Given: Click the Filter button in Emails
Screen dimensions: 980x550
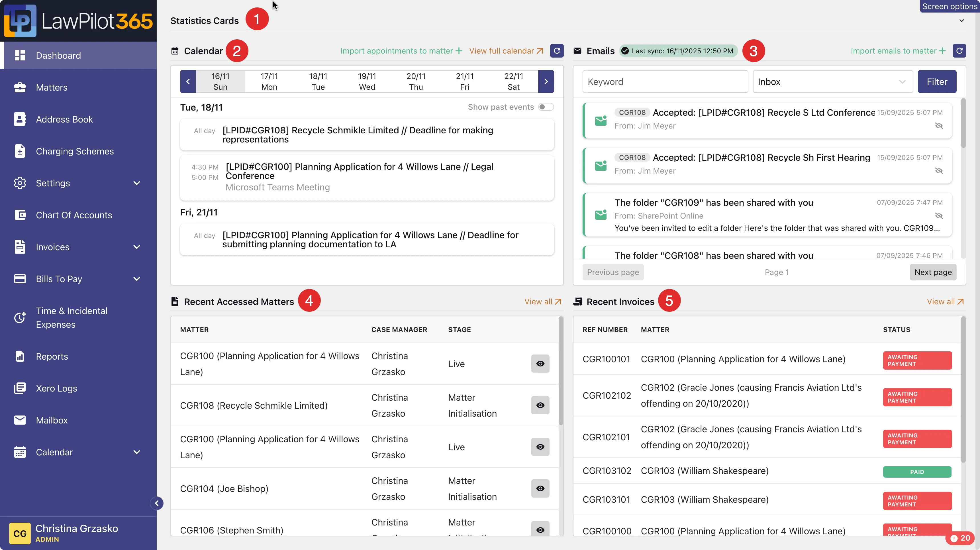Looking at the screenshot, I should point(937,82).
